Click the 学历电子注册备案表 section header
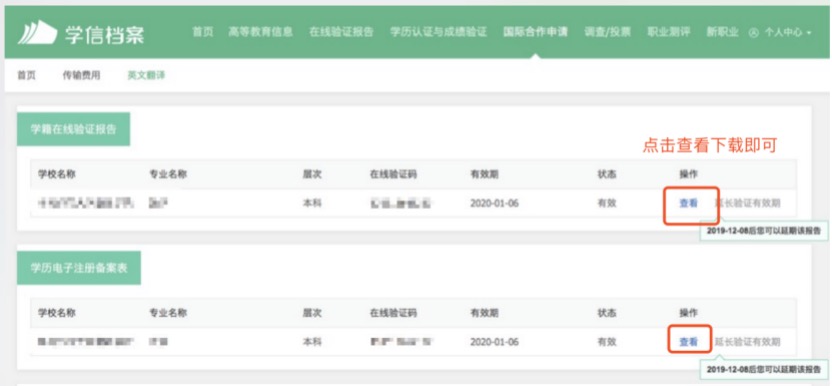832x386 pixels. coord(79,268)
